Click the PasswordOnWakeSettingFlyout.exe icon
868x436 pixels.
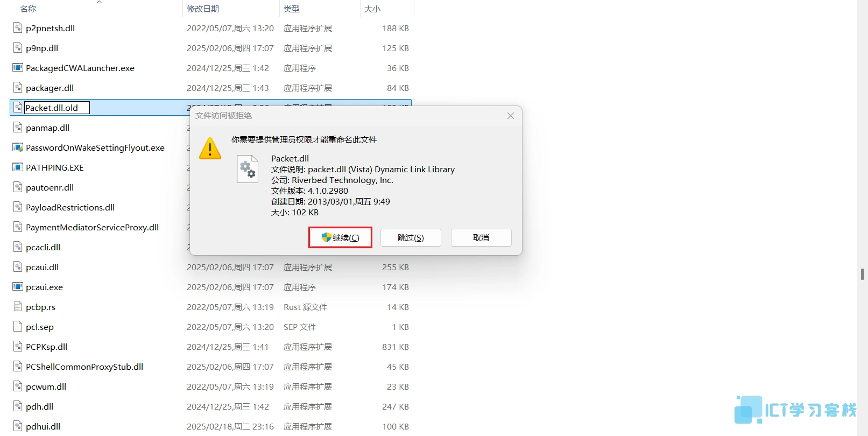tap(18, 147)
